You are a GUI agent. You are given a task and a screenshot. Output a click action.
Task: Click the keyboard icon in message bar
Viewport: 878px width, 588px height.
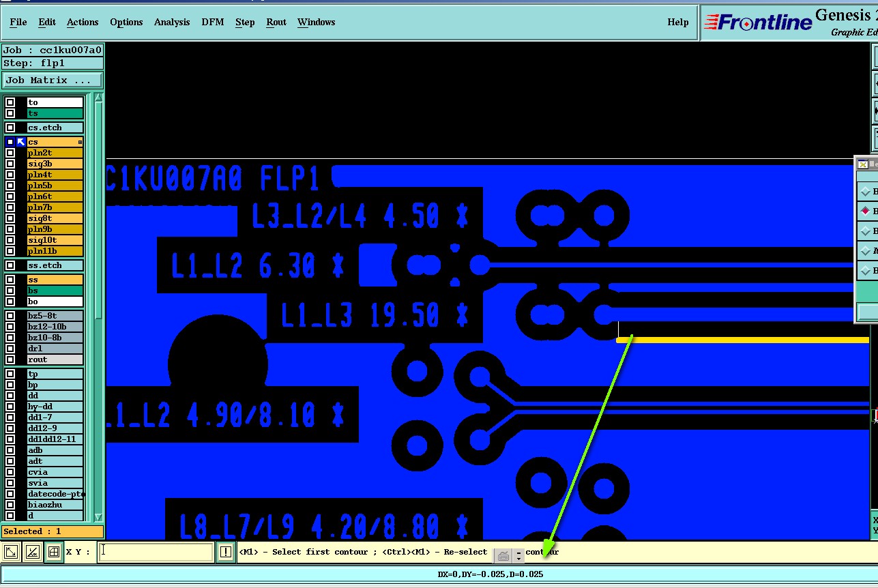click(x=503, y=556)
